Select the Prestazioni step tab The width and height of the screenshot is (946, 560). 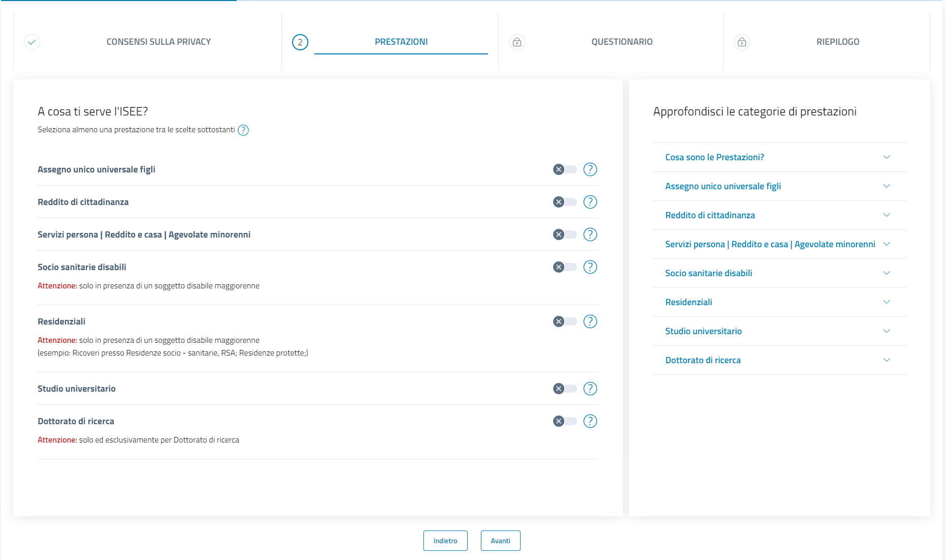click(x=401, y=42)
